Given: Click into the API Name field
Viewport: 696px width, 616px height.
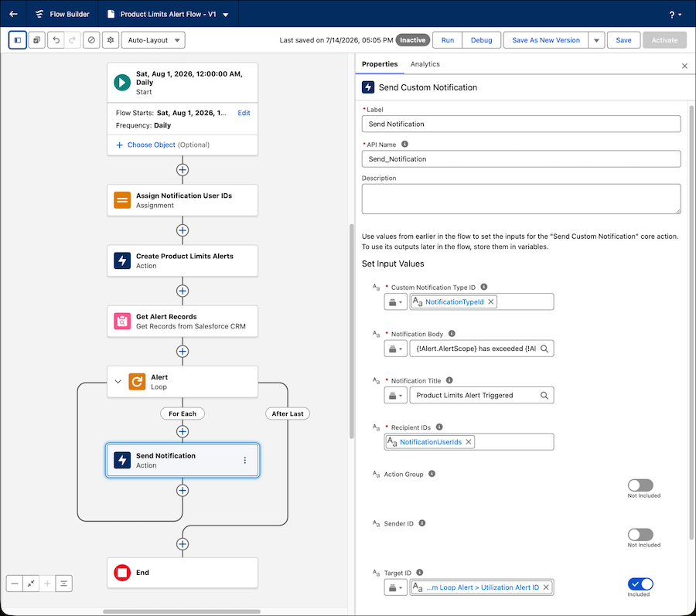Looking at the screenshot, I should (521, 158).
